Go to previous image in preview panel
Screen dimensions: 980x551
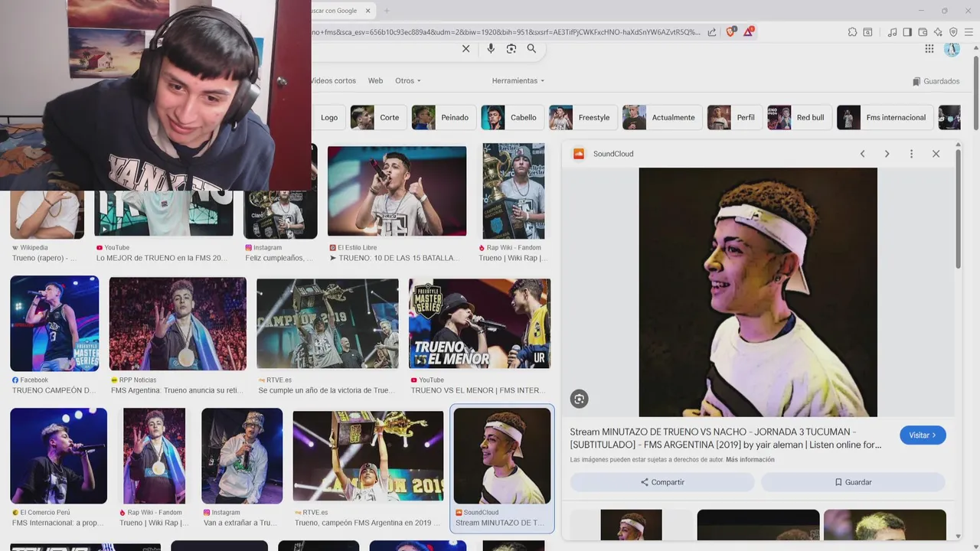coord(862,154)
